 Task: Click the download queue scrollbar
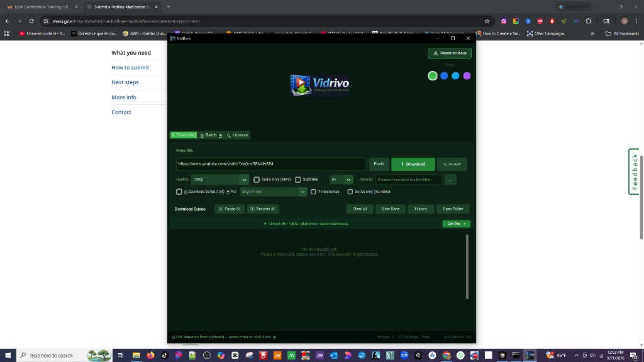(x=467, y=266)
